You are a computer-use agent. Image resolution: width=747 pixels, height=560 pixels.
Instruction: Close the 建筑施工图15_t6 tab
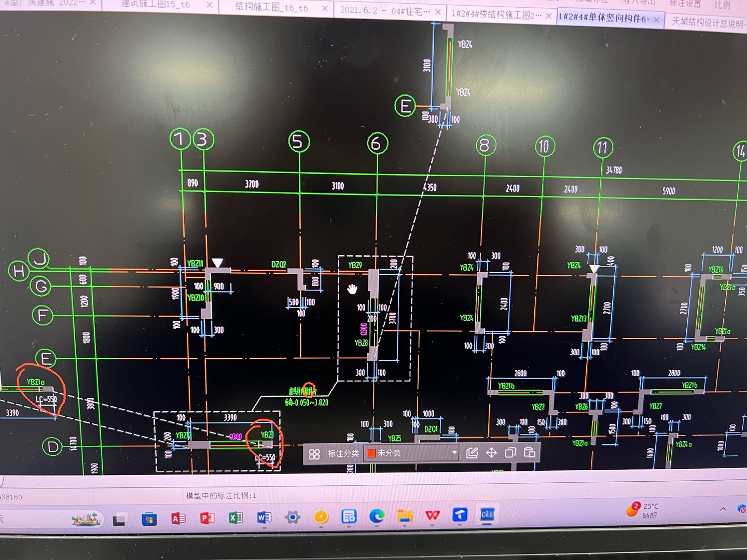click(209, 5)
